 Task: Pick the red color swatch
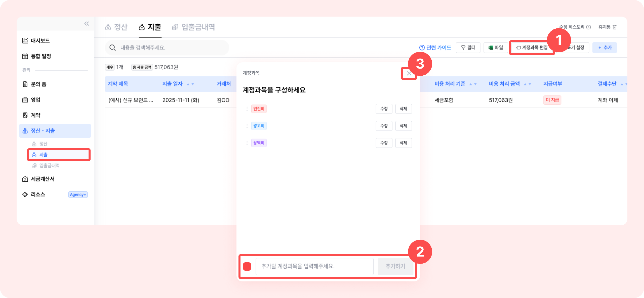tap(247, 266)
